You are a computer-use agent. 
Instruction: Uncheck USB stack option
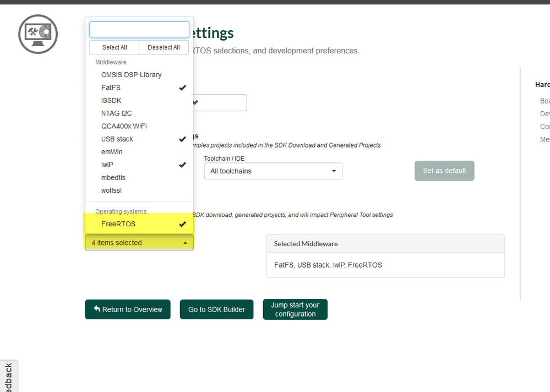139,139
